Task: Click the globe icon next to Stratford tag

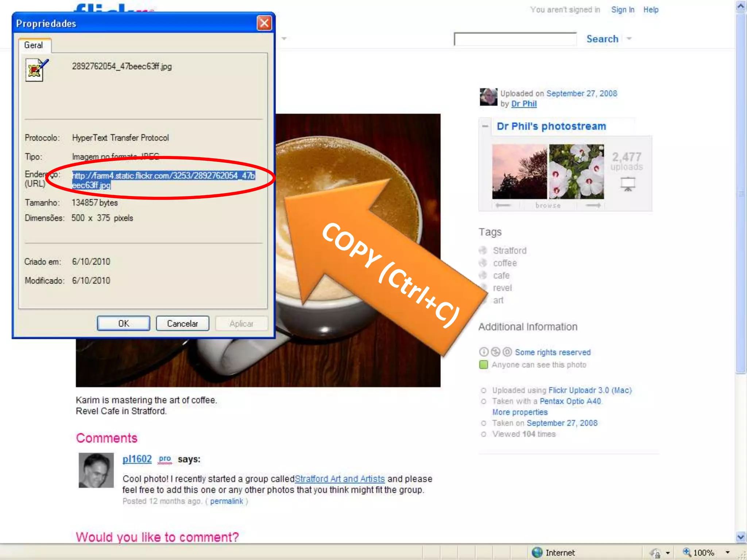Action: 483,250
